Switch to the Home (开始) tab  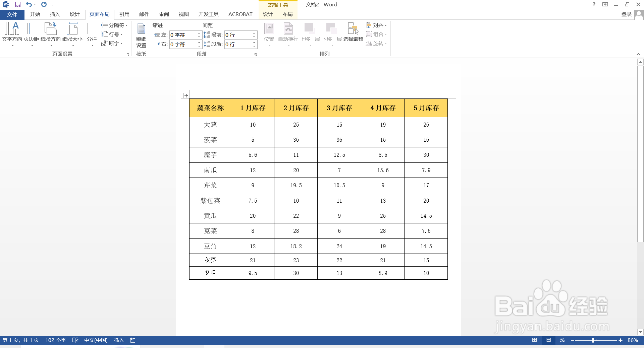[35, 14]
